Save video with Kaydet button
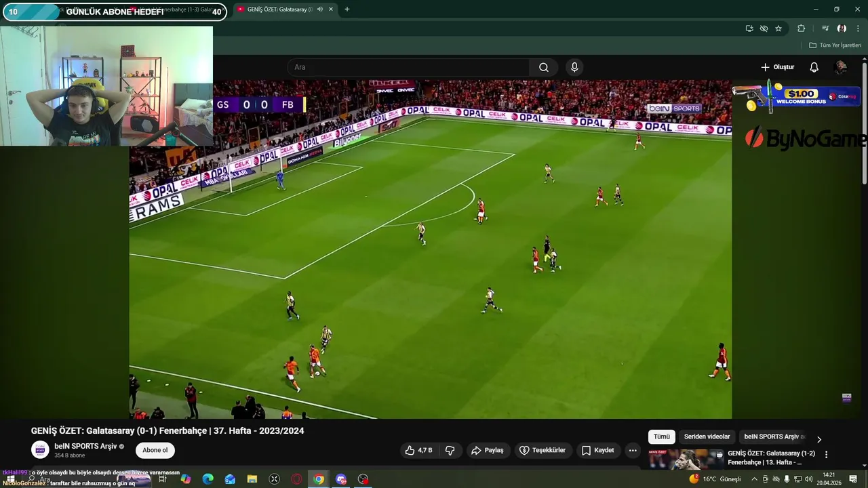Viewport: 868px width, 488px height. pyautogui.click(x=598, y=450)
